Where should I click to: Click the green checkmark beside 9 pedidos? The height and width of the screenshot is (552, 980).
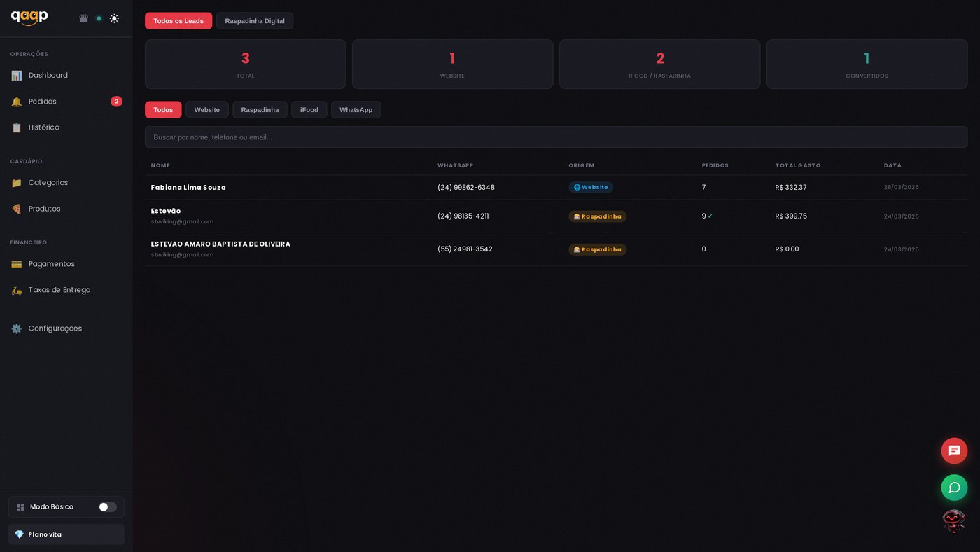[x=710, y=216]
